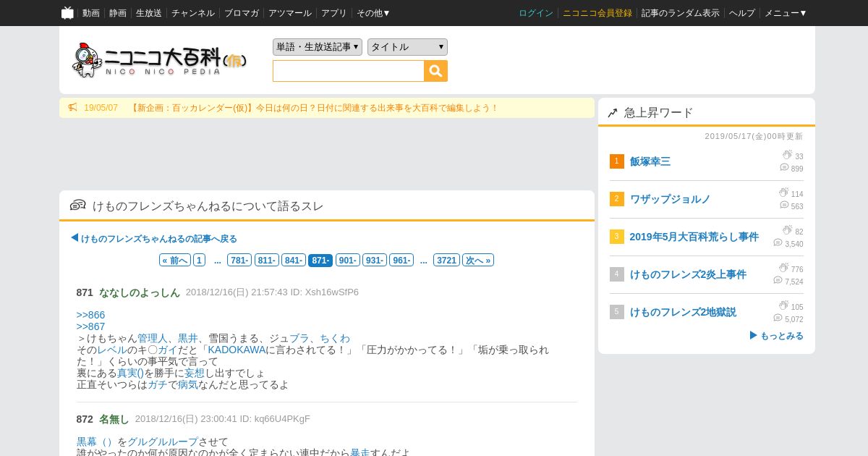
Task: Open the KADOKAWA keyword link
Action: point(237,350)
